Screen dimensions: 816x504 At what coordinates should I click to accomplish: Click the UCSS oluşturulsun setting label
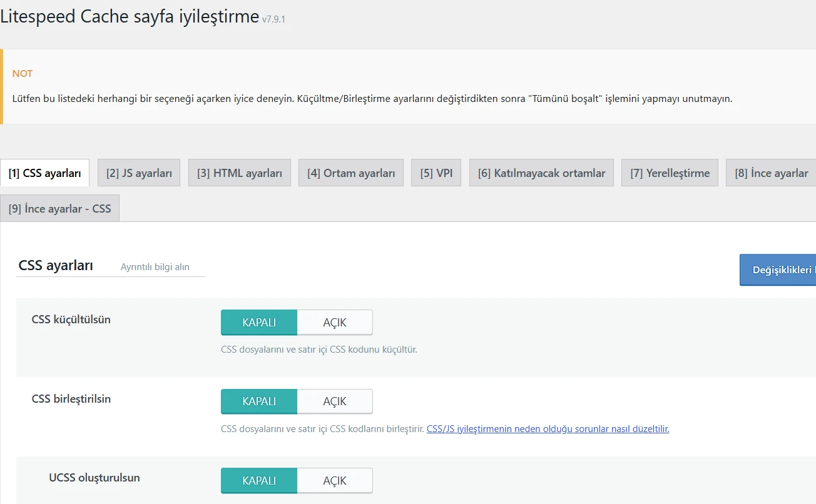click(94, 478)
